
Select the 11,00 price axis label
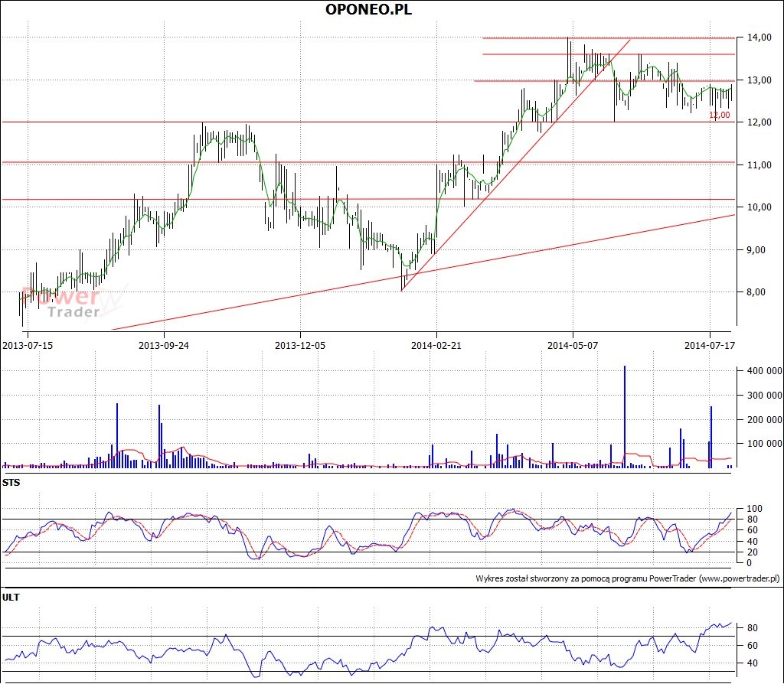pos(759,165)
